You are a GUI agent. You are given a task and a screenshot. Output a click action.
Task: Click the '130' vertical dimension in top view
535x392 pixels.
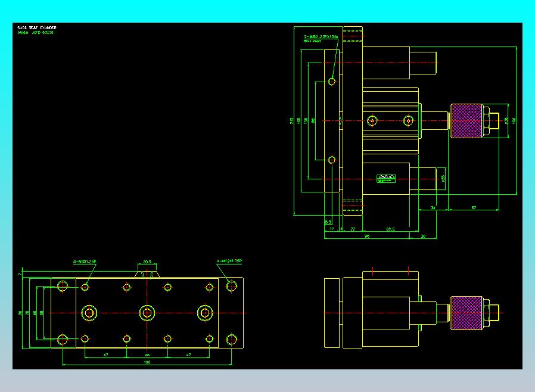(306, 121)
